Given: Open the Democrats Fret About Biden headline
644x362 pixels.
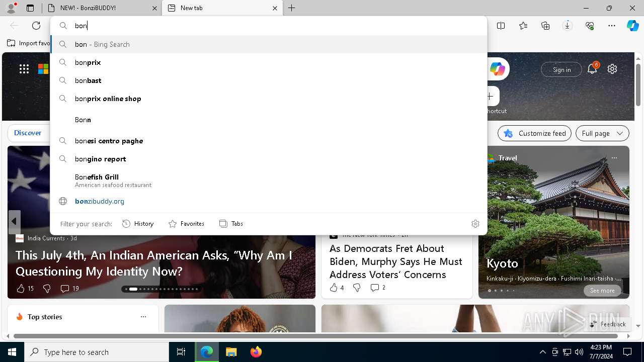Looking at the screenshot, I should [x=396, y=261].
